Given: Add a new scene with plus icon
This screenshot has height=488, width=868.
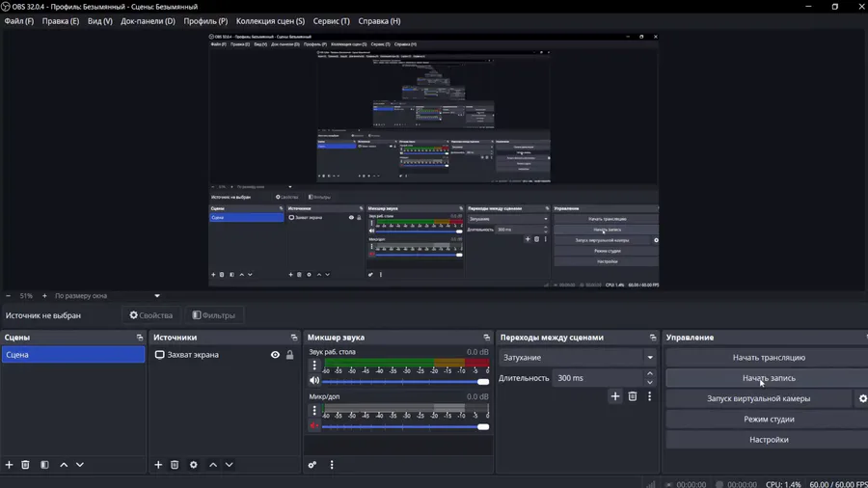Looking at the screenshot, I should [9, 465].
